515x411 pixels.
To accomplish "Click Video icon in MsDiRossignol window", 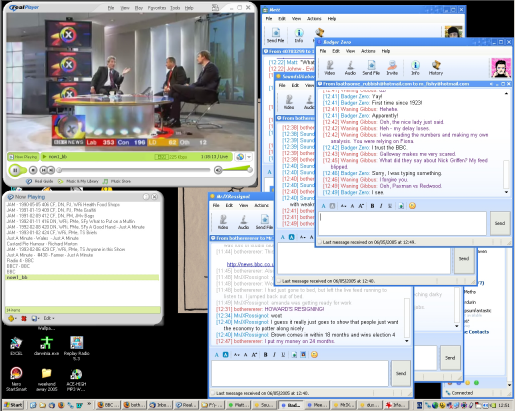I will (x=223, y=222).
